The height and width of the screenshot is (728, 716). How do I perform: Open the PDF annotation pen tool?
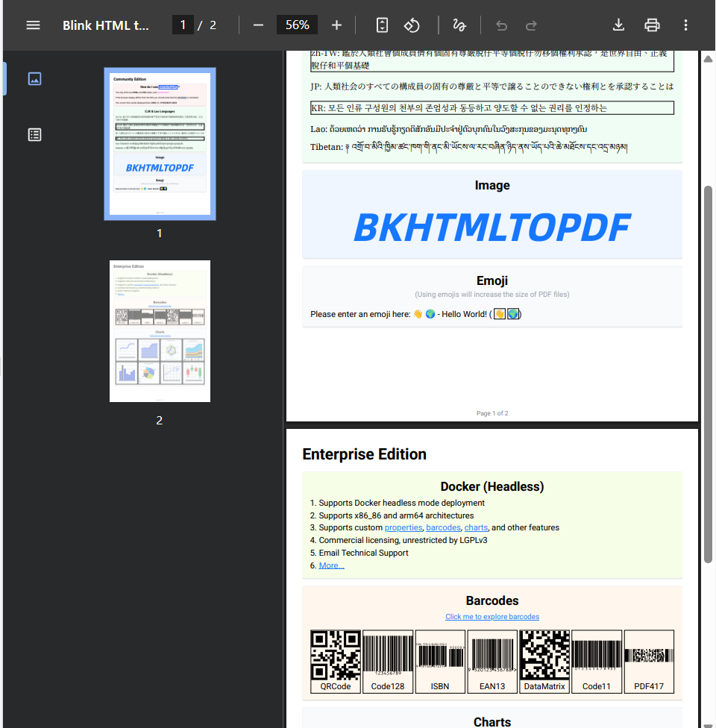pyautogui.click(x=459, y=25)
